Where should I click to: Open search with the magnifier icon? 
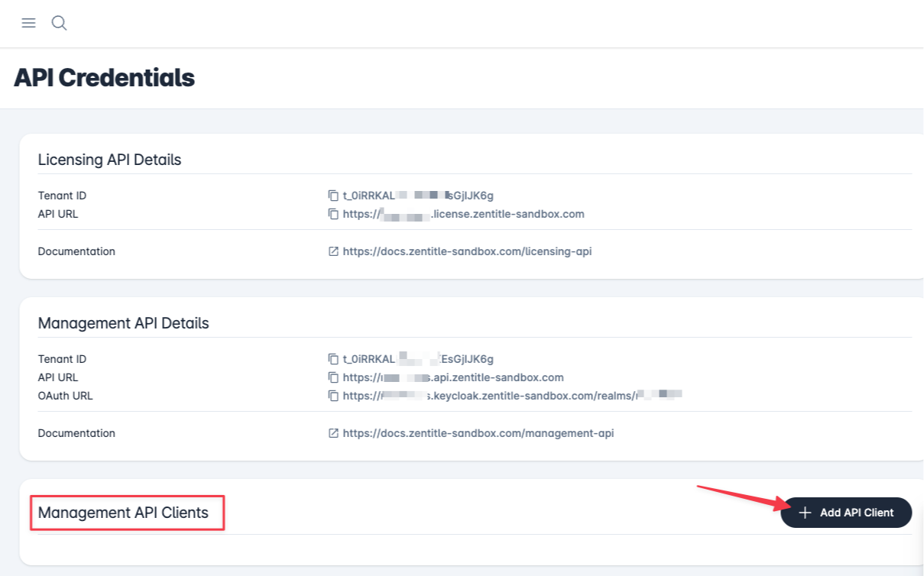coord(60,23)
